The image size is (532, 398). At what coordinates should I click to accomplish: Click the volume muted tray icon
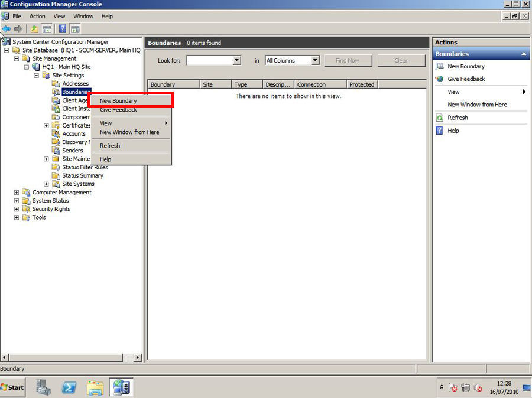pyautogui.click(x=478, y=387)
